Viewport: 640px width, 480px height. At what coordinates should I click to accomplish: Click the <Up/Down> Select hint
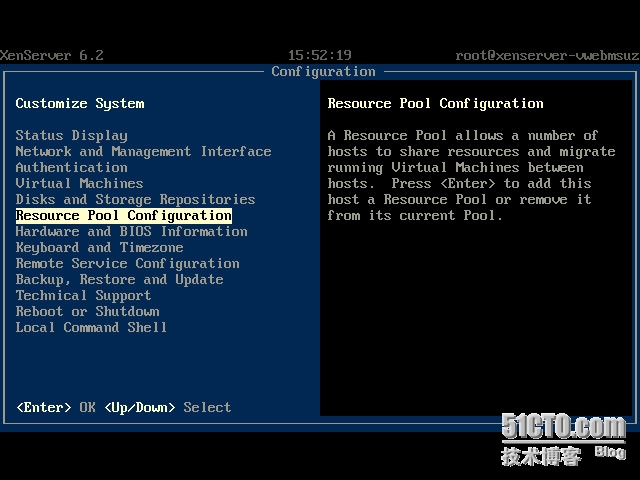coord(167,407)
